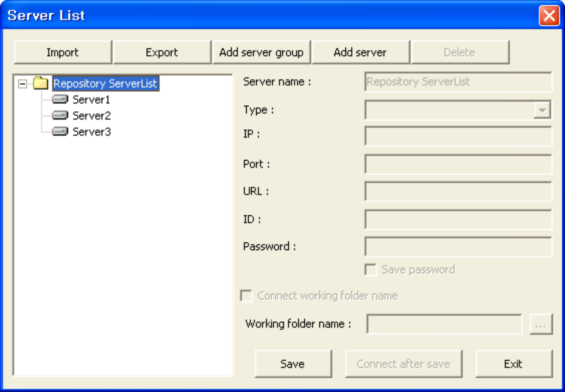Click the Export button

162,52
